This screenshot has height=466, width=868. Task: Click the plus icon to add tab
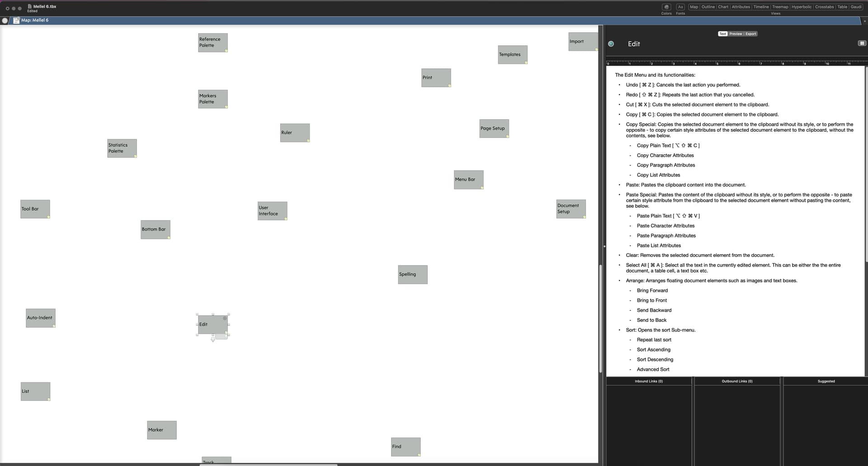(864, 21)
